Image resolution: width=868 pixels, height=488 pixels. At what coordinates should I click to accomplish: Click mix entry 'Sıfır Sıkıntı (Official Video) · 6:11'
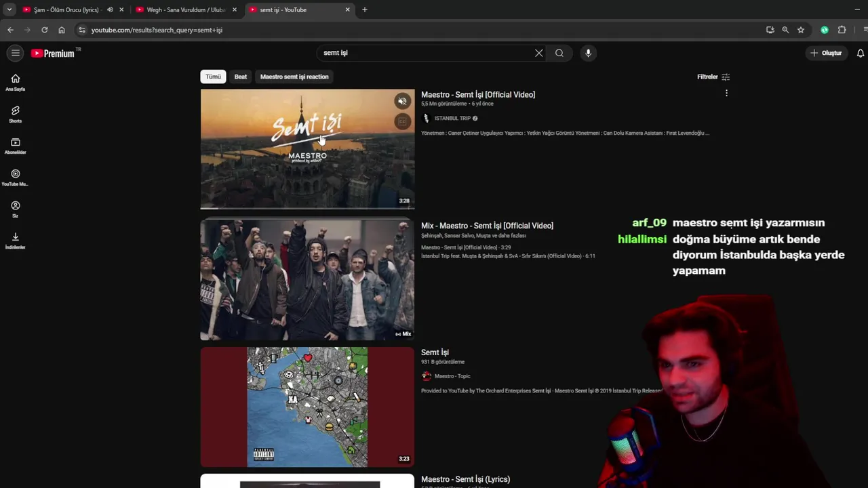tap(508, 256)
